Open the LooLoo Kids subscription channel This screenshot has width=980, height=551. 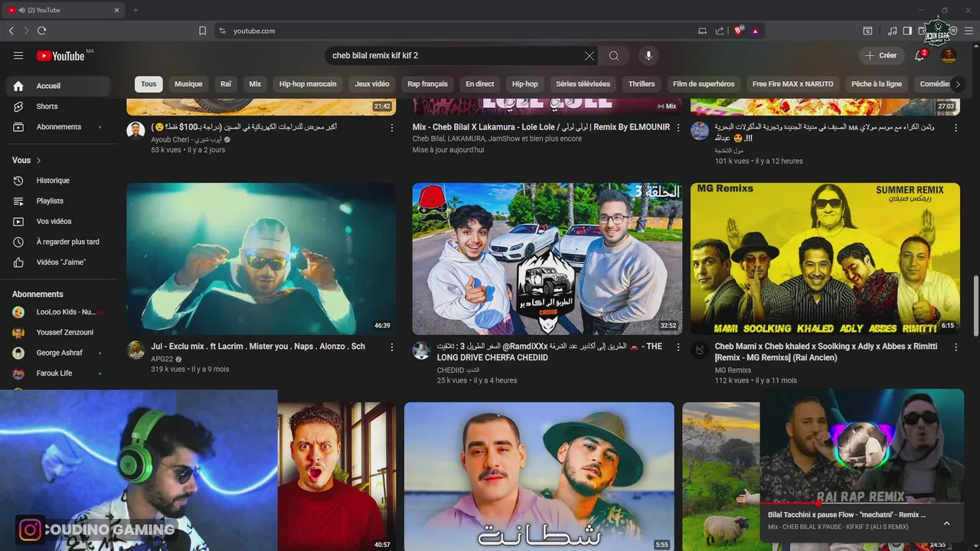click(60, 312)
